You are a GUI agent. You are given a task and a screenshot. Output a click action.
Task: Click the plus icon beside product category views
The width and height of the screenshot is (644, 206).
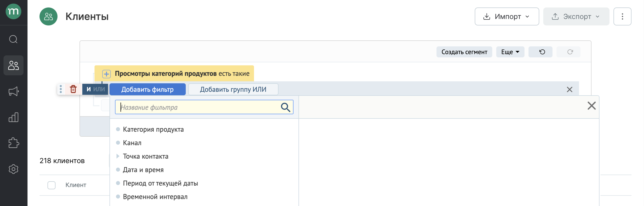tap(106, 74)
